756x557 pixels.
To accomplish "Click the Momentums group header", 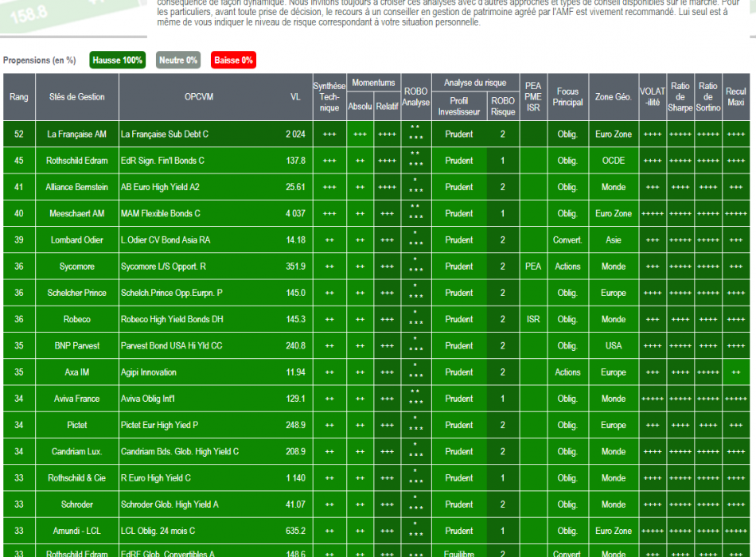I will click(x=373, y=83).
